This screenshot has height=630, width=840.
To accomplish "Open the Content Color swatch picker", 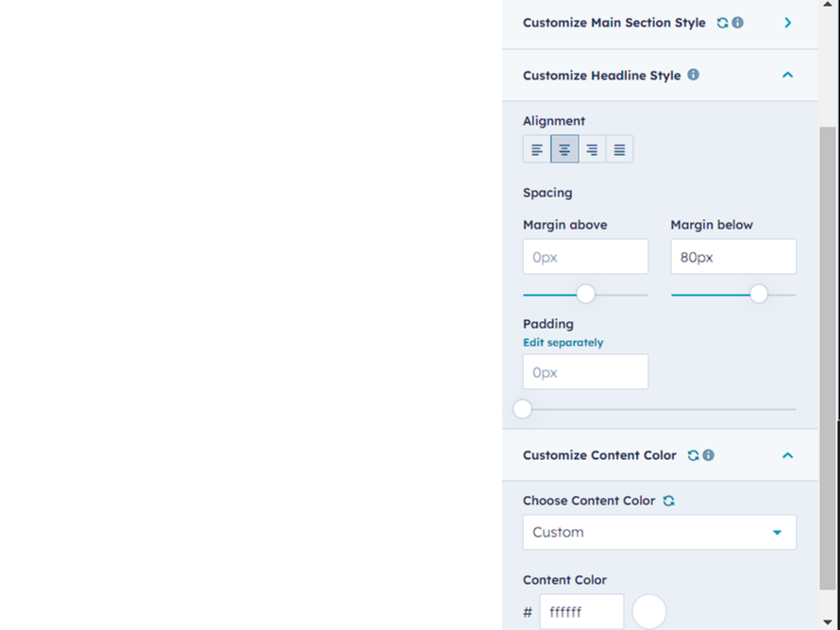I will tap(648, 612).
